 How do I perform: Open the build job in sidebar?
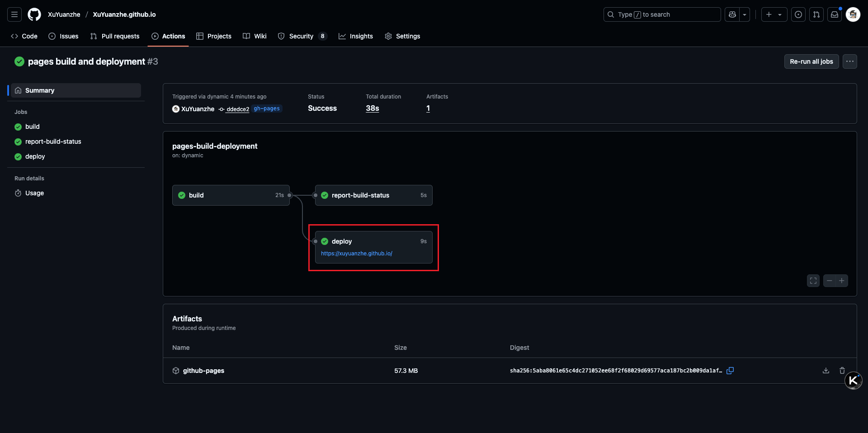coord(76,127)
